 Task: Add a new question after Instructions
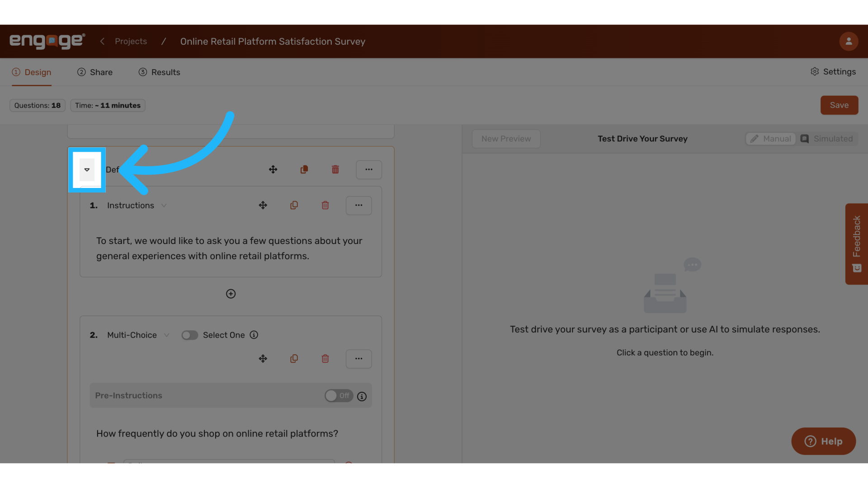231,294
